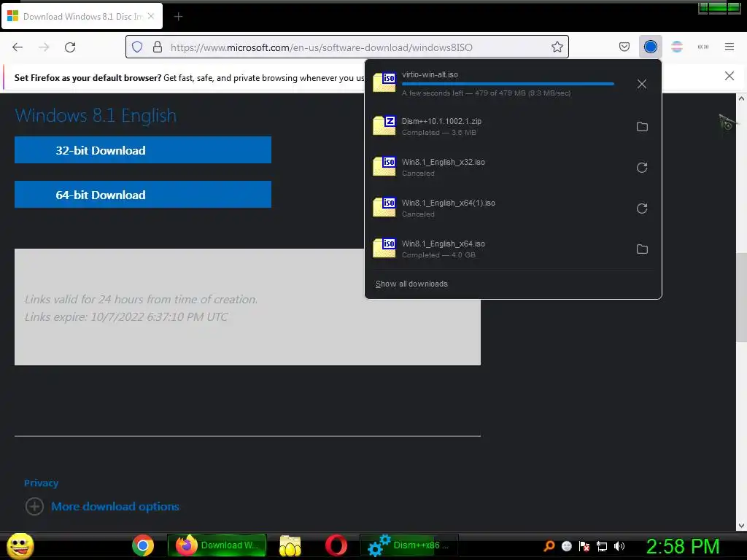The image size is (747, 560).
Task: Click the white round tray icon
Action: 566,546
